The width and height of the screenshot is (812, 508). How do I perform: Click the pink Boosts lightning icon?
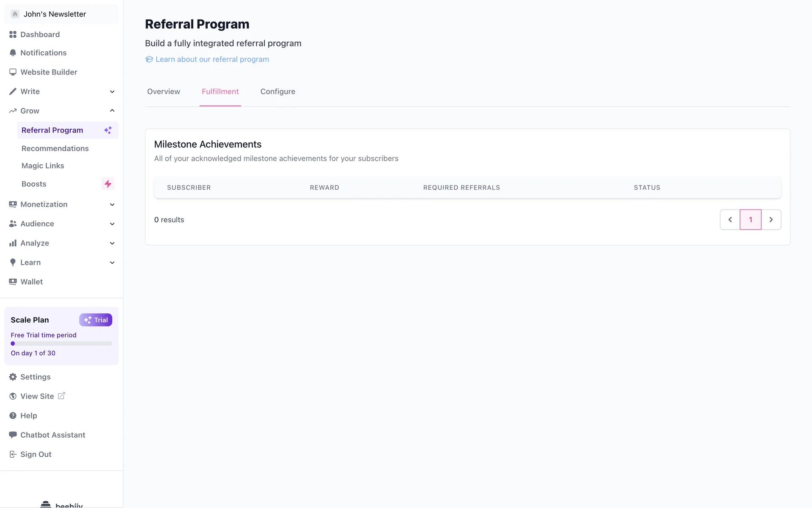(x=108, y=184)
